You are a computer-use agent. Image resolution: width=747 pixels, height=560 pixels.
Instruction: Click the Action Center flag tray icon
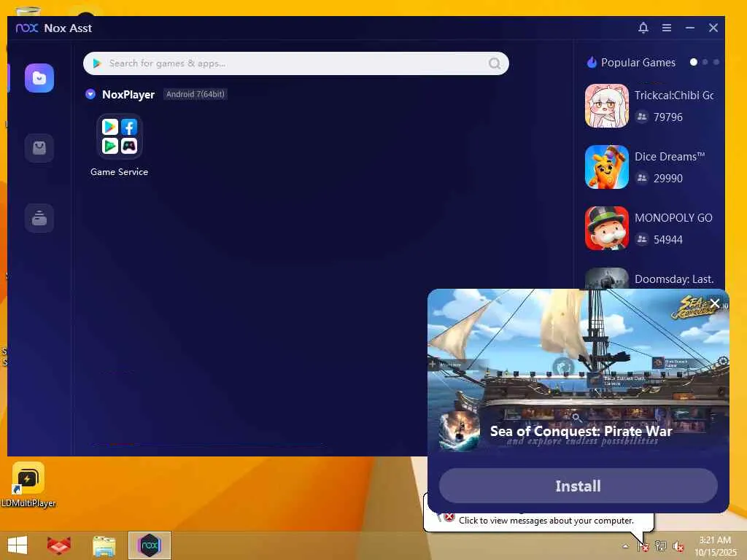click(x=643, y=546)
